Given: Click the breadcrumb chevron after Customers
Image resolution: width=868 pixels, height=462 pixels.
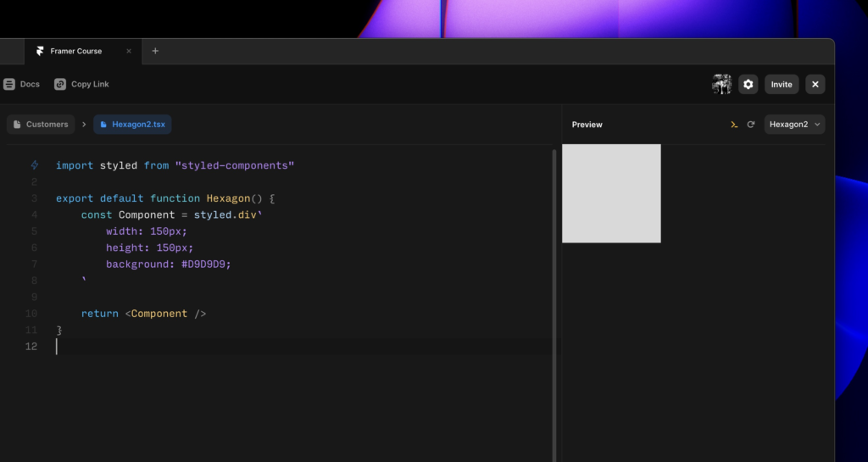Looking at the screenshot, I should (x=84, y=125).
